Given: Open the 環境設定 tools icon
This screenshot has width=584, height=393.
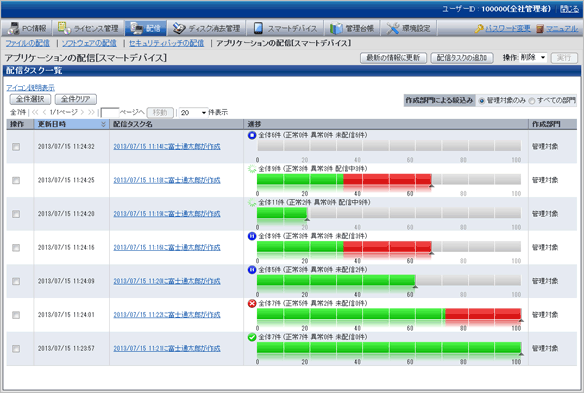Looking at the screenshot, I should click(393, 28).
